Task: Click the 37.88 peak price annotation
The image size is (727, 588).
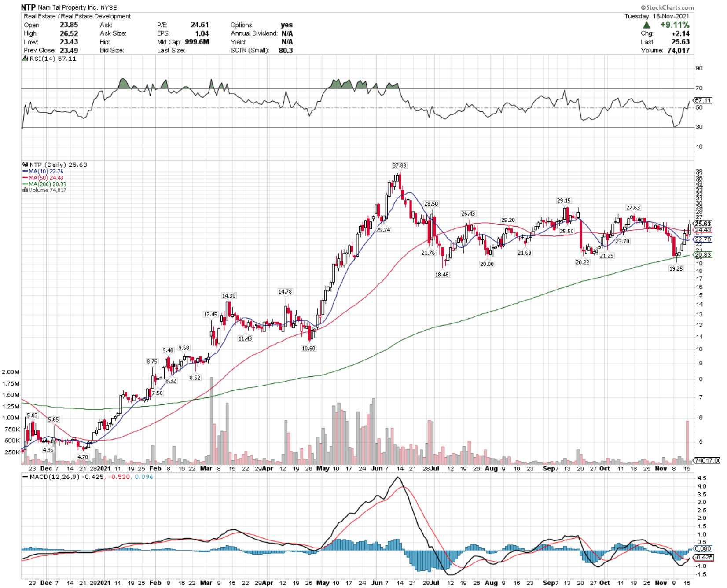Action: pyautogui.click(x=400, y=165)
